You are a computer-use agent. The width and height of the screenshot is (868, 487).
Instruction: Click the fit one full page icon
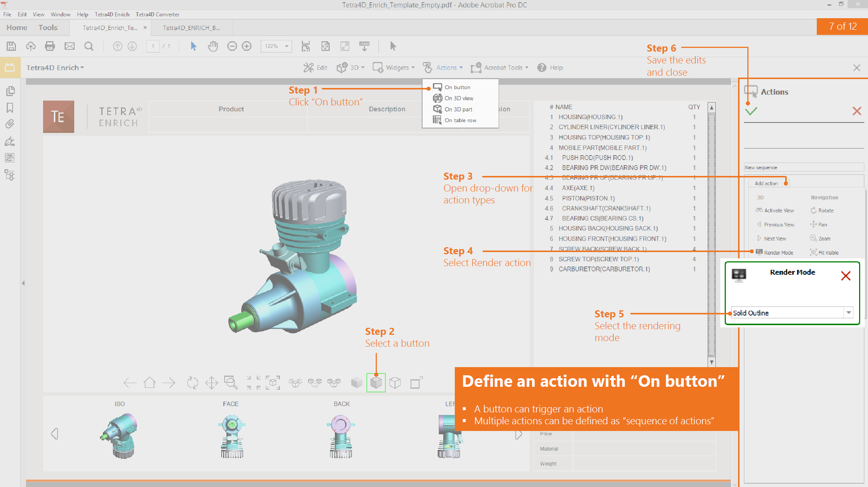(325, 46)
